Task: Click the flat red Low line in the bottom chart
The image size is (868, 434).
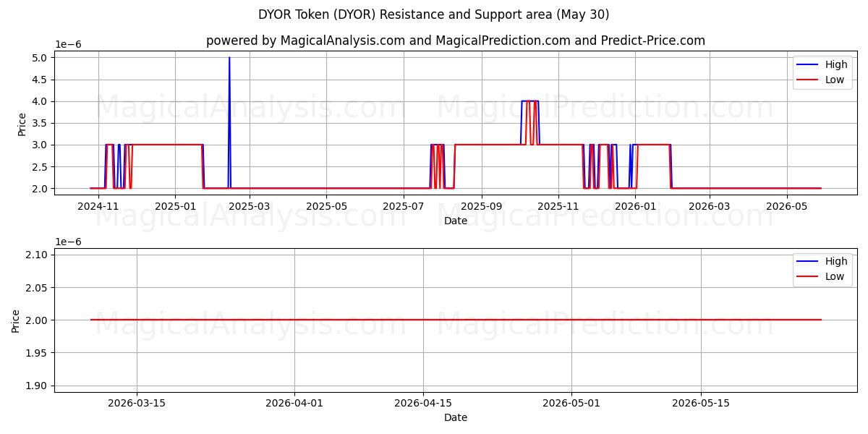Action: [456, 320]
